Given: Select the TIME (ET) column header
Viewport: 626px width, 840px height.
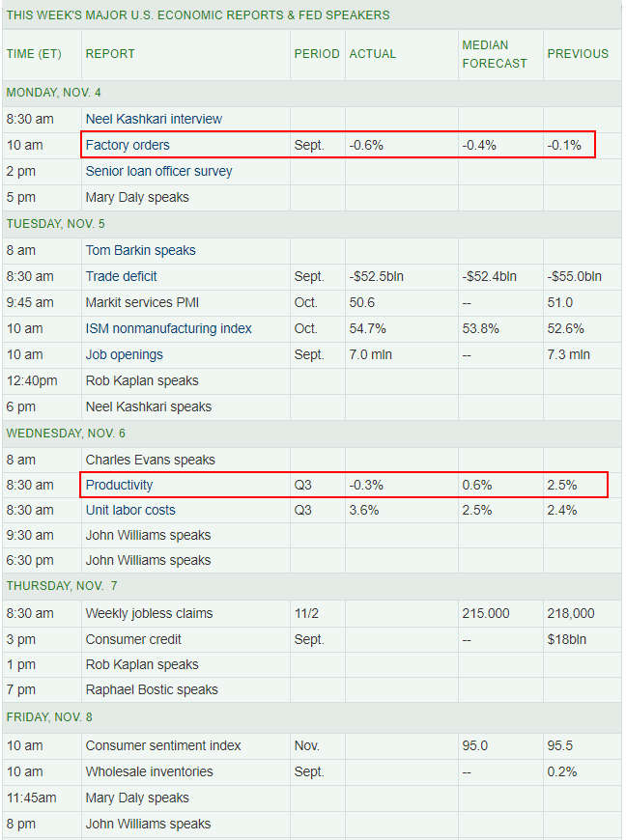Looking at the screenshot, I should click(x=34, y=54).
